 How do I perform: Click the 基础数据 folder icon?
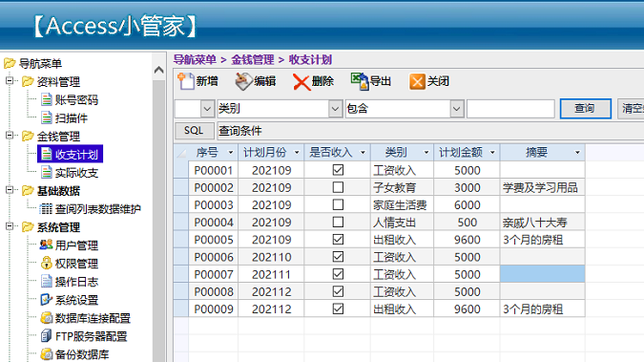28,190
